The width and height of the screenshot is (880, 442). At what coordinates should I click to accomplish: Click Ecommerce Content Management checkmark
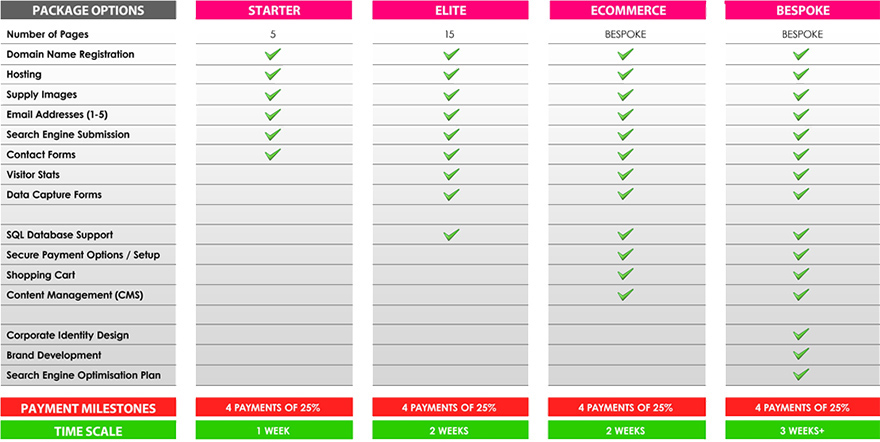coord(625,294)
